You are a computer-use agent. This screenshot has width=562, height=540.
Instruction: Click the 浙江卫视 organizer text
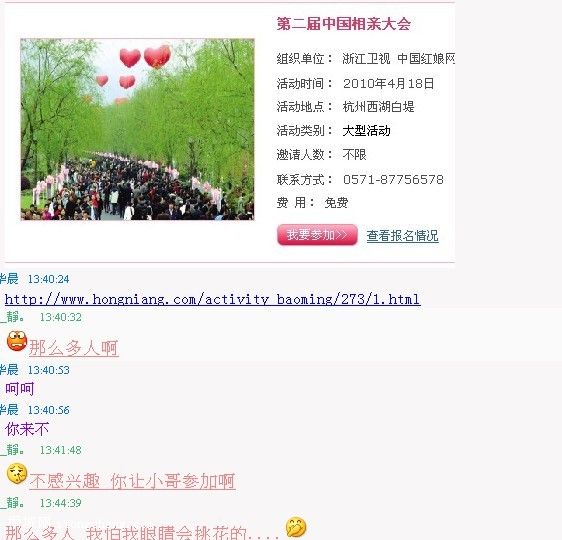(x=366, y=58)
